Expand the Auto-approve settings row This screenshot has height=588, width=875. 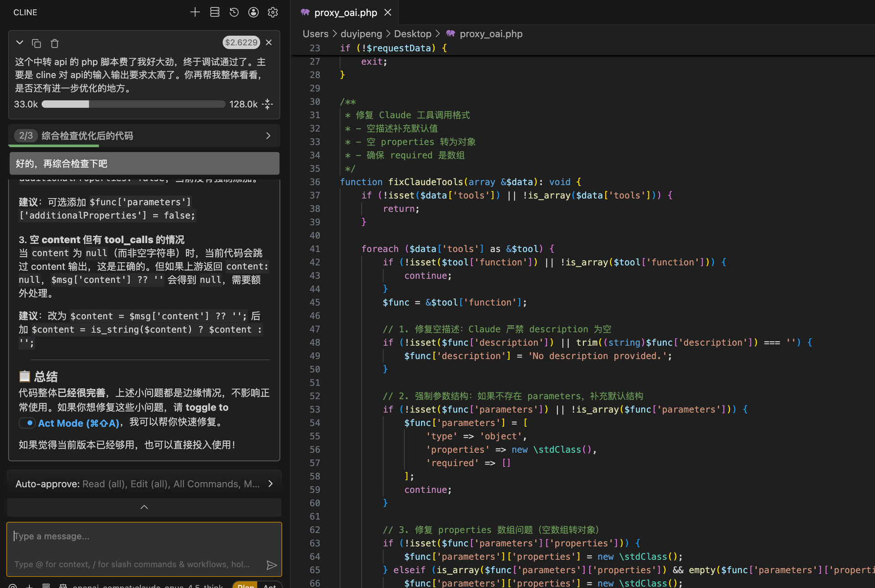pos(144,484)
